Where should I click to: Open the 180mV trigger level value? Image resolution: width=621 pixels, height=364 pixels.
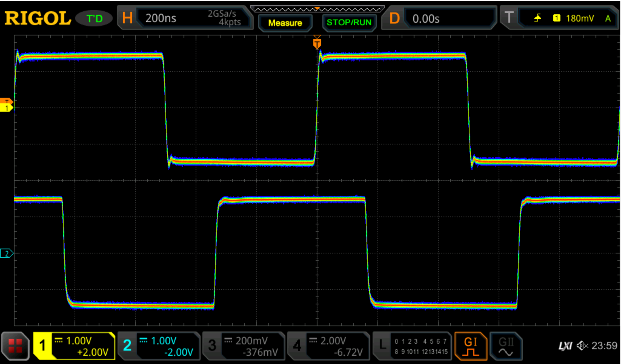580,18
